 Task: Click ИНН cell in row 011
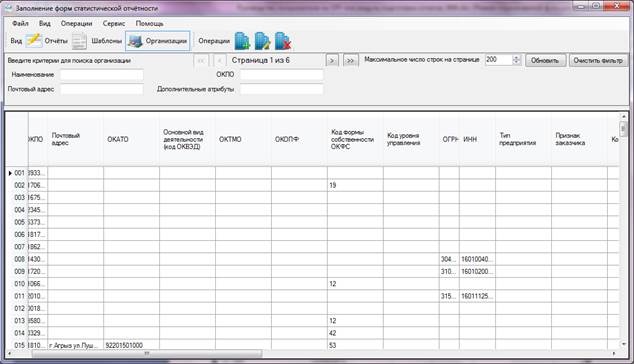[x=477, y=296]
